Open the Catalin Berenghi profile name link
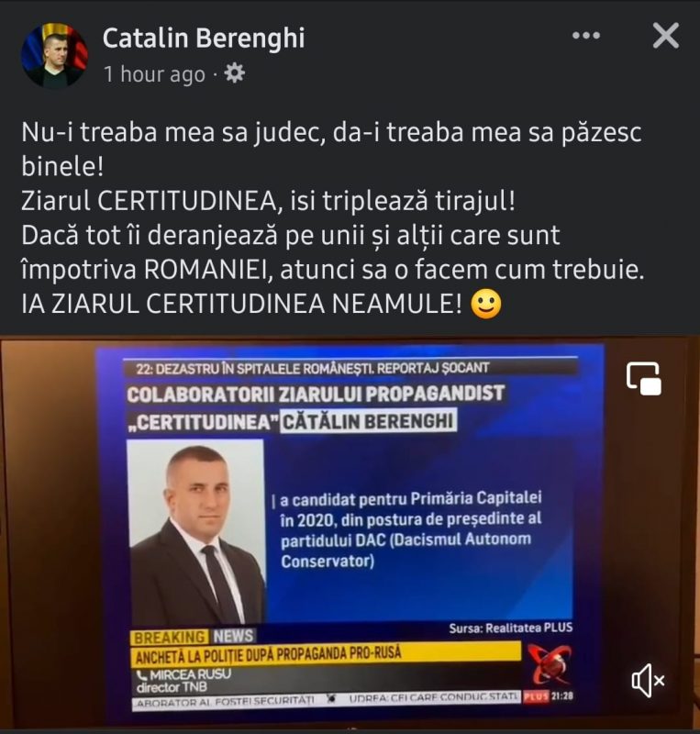The image size is (700, 734). pos(203,38)
